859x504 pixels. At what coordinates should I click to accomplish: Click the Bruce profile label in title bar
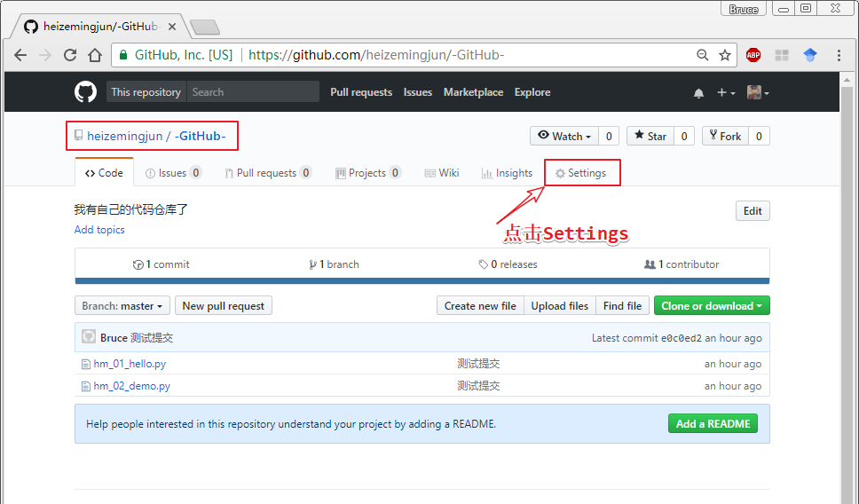click(x=744, y=9)
